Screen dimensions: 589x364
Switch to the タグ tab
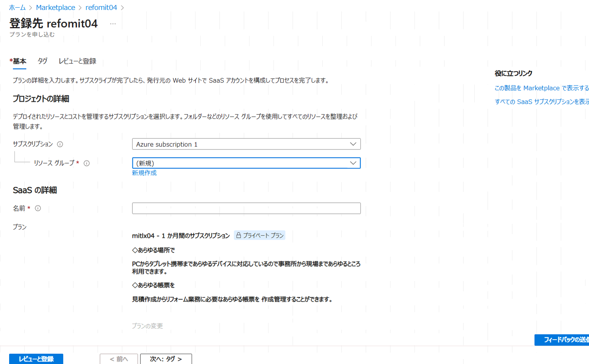tap(42, 61)
